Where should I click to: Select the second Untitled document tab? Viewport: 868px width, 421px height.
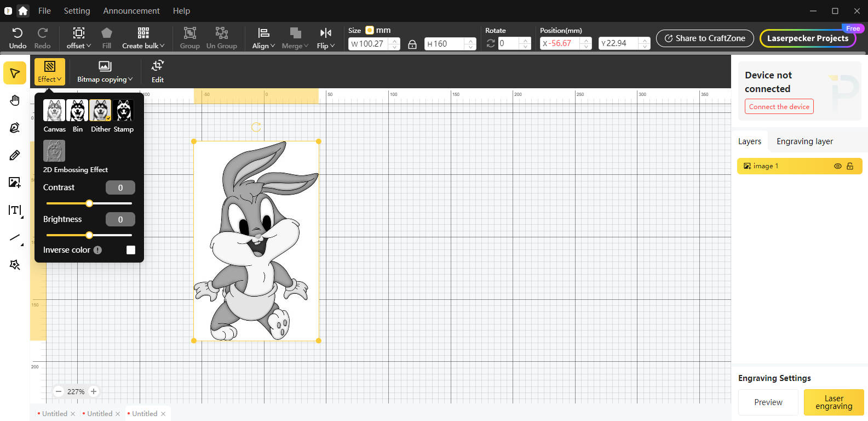tap(100, 414)
